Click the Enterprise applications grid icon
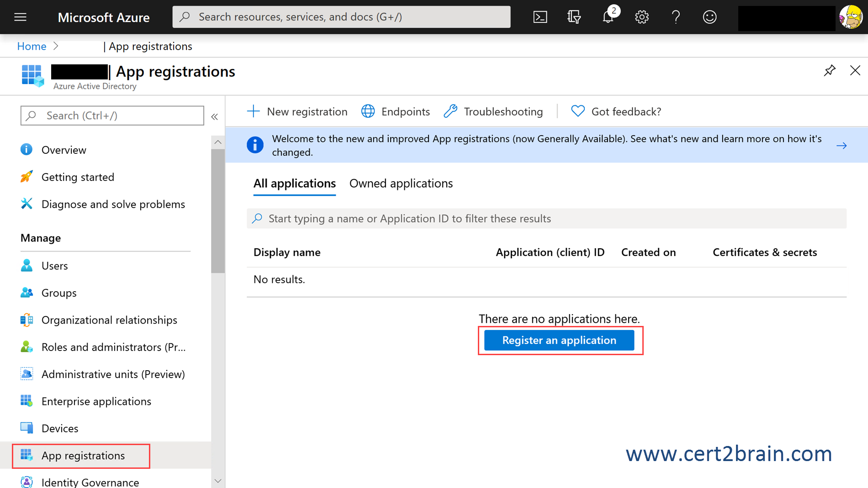The height and width of the screenshot is (488, 868). [x=26, y=401]
